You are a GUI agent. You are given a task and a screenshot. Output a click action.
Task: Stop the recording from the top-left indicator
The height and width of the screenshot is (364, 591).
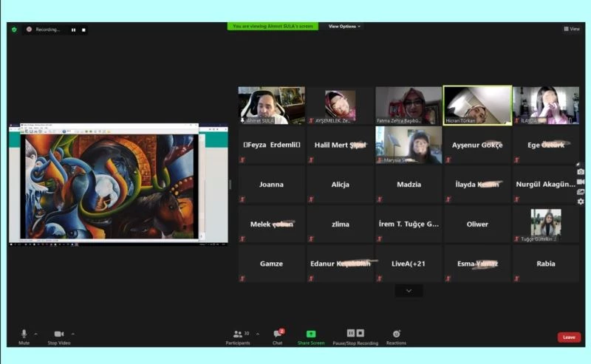[x=83, y=30]
